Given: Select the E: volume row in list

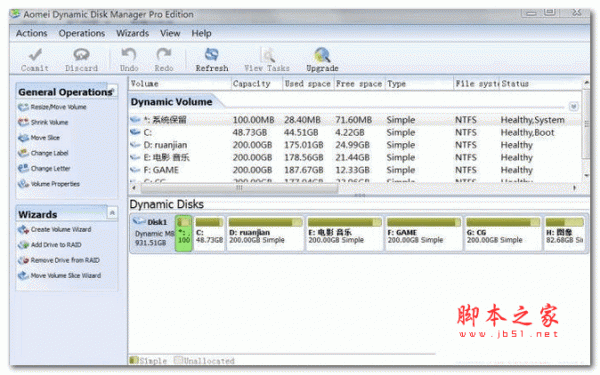Looking at the screenshot, I should 354,158.
